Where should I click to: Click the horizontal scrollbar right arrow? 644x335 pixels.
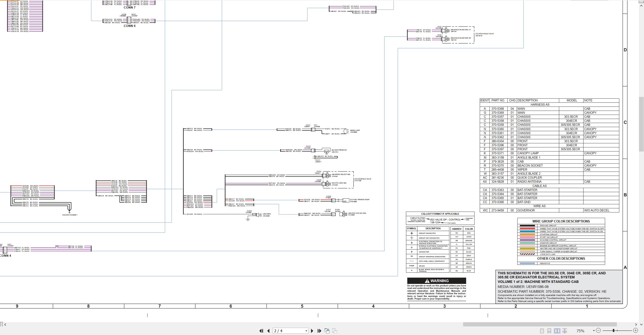636,324
